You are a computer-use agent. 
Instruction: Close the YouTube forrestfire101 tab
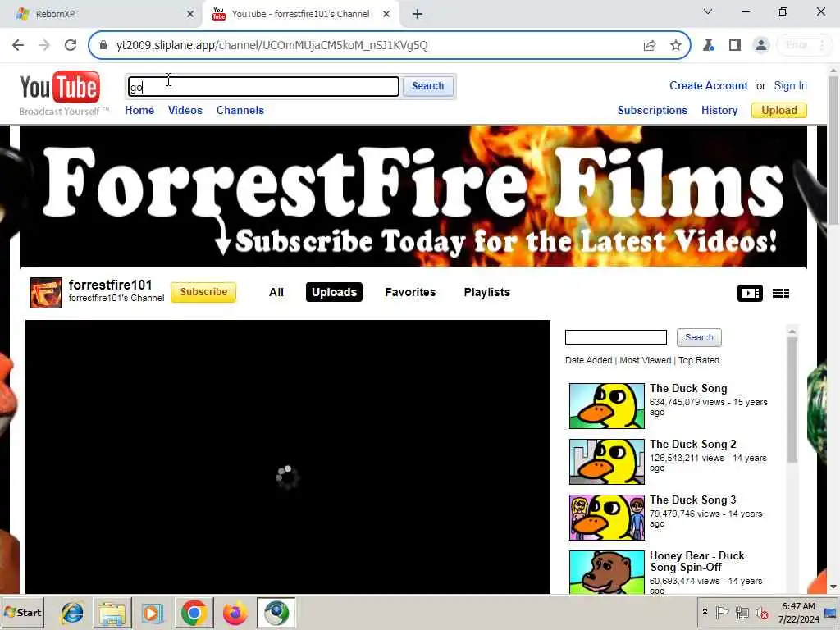386,14
